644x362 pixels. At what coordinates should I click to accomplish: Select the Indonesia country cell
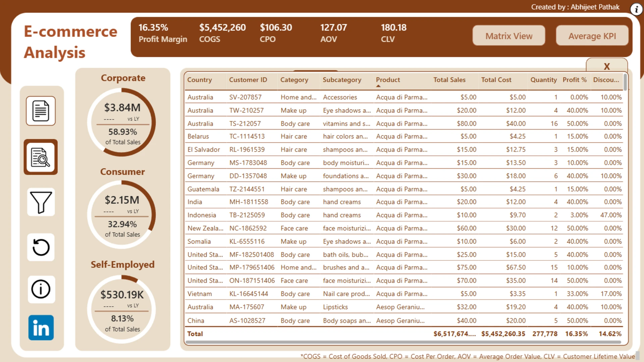click(202, 215)
